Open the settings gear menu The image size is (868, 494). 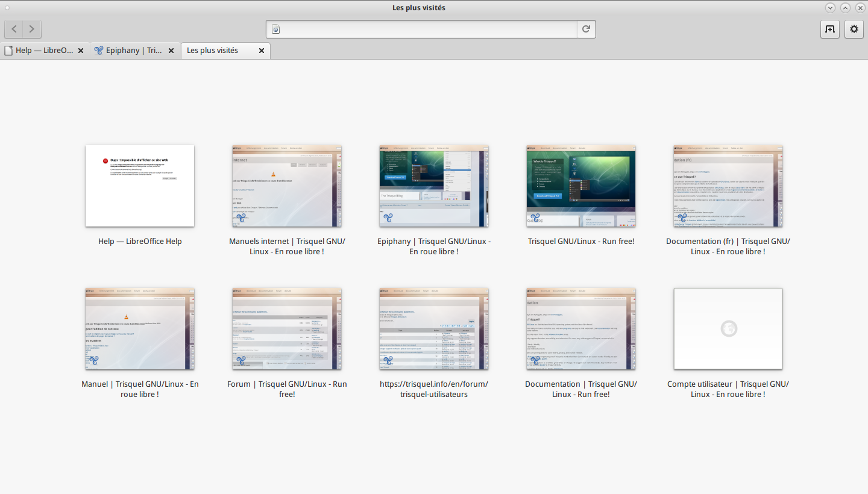[x=854, y=29]
